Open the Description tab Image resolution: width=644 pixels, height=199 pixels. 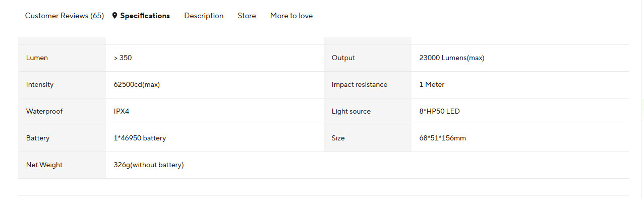[x=204, y=16]
